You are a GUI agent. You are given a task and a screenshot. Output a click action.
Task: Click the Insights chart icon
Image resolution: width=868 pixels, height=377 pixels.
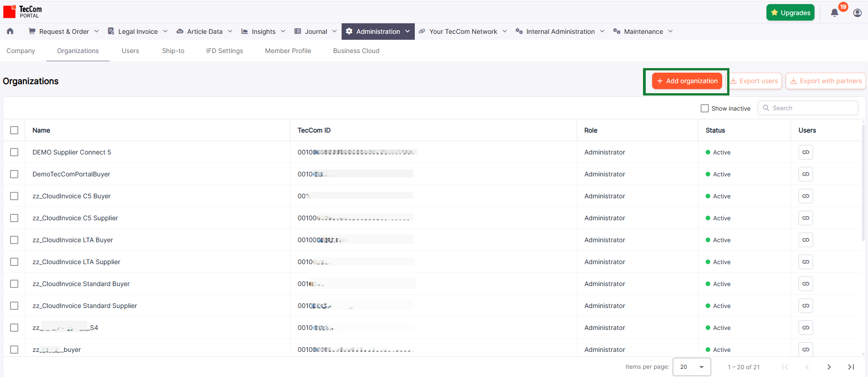pyautogui.click(x=245, y=31)
